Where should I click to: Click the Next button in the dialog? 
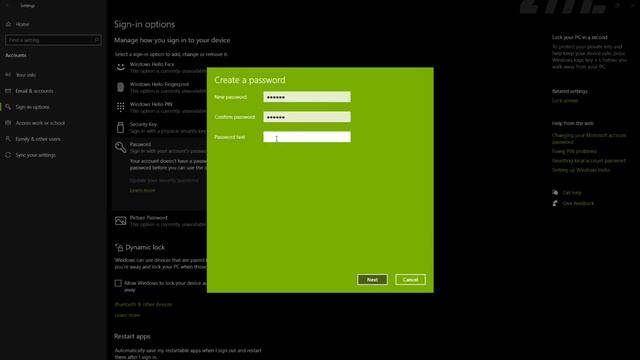coord(372,280)
